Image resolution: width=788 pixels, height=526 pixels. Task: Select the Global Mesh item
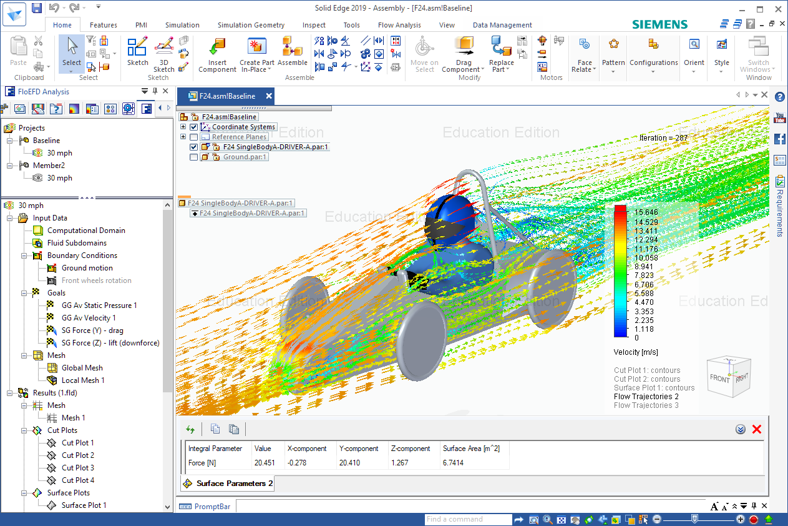click(82, 368)
